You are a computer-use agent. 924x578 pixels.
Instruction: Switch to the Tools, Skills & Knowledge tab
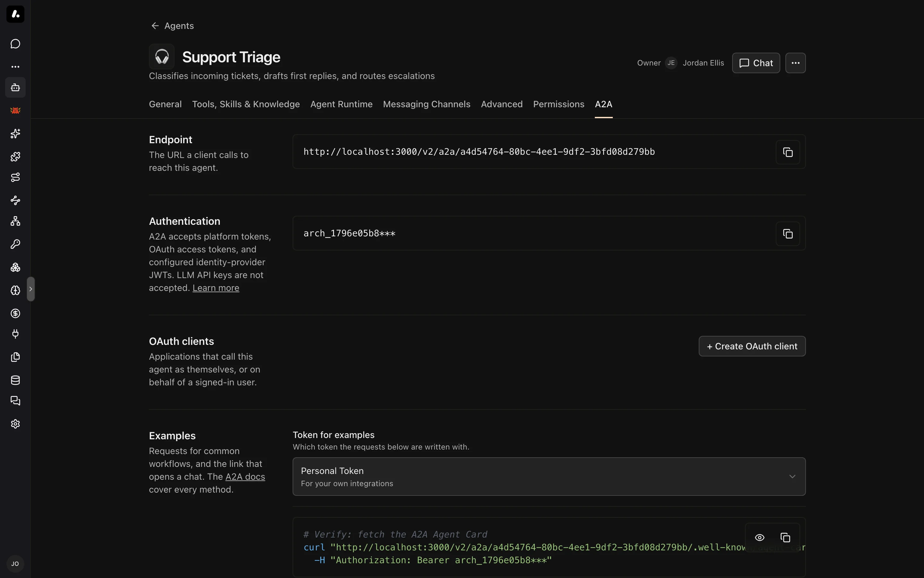coord(246,104)
